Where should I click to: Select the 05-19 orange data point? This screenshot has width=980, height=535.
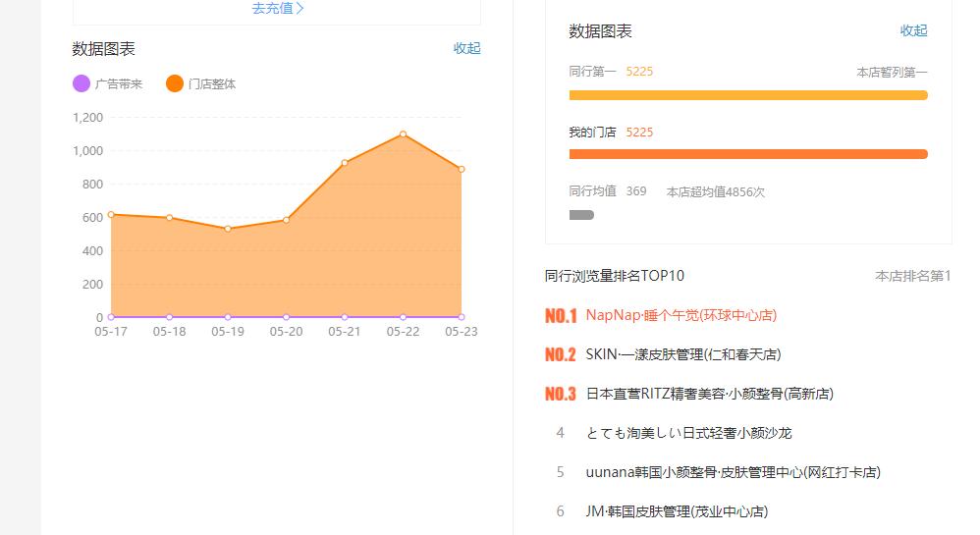click(228, 229)
